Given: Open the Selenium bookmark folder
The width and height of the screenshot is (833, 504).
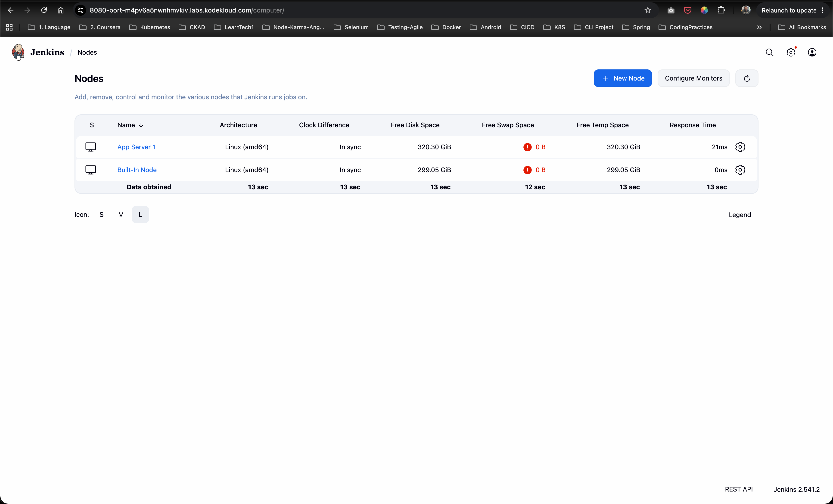Looking at the screenshot, I should click(x=351, y=27).
